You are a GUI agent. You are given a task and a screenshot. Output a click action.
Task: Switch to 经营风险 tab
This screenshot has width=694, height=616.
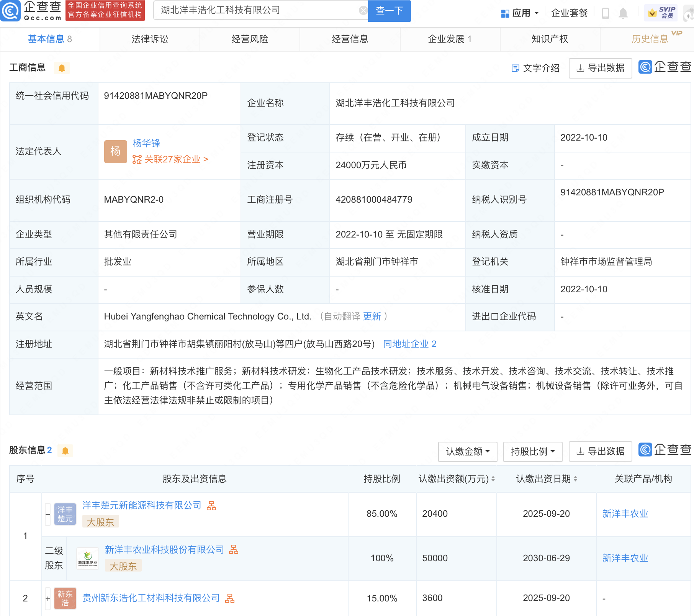click(250, 39)
